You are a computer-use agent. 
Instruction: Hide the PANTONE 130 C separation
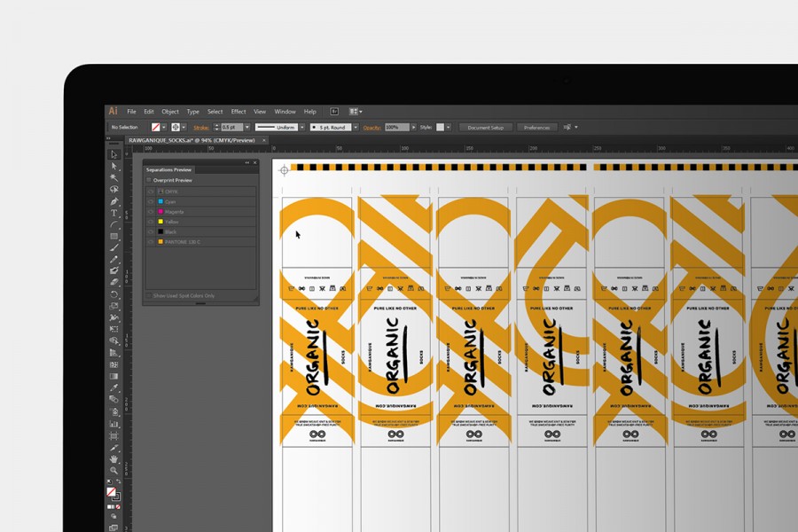tap(151, 241)
